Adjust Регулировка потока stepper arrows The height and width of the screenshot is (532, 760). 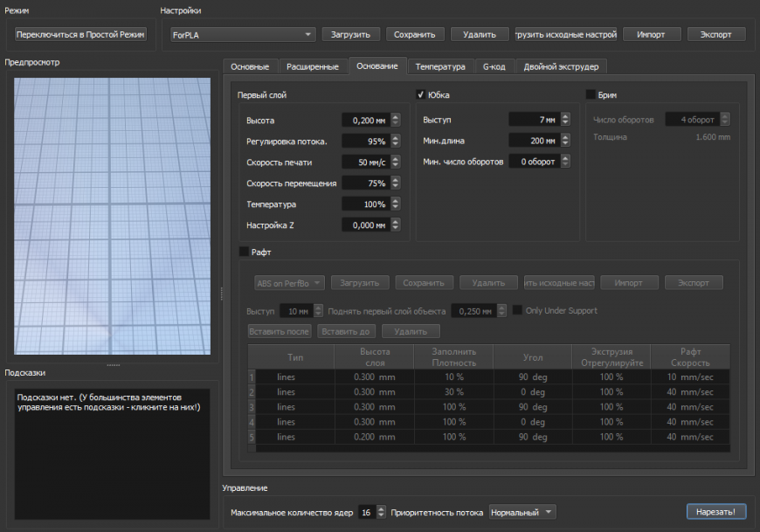coord(396,141)
